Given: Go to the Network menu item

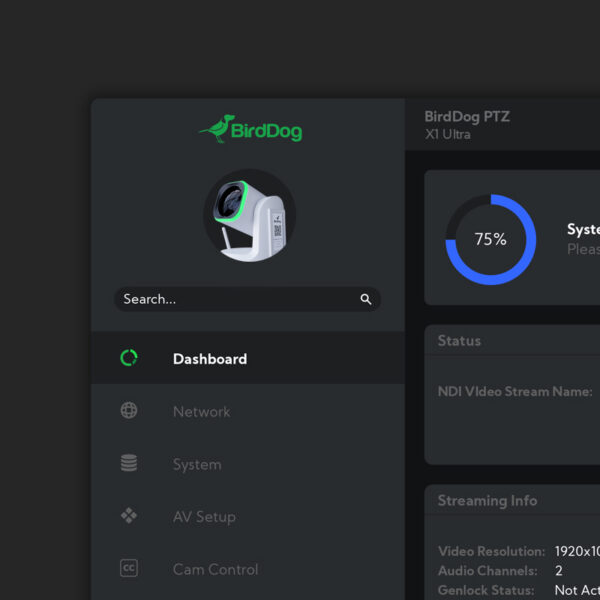Looking at the screenshot, I should coord(201,412).
